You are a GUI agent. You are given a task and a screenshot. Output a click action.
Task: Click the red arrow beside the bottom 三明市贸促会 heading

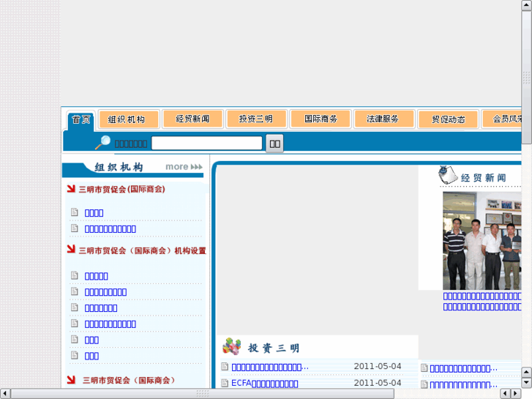[x=71, y=380]
